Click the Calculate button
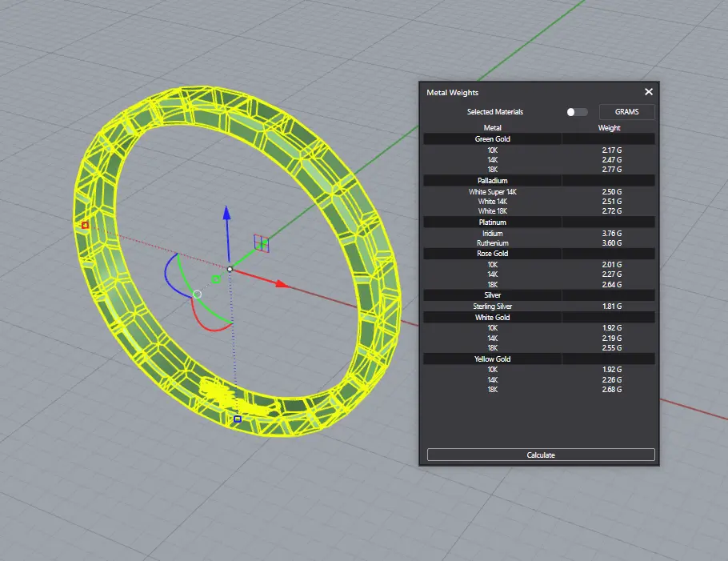Viewport: 728px width, 561px height. click(541, 455)
